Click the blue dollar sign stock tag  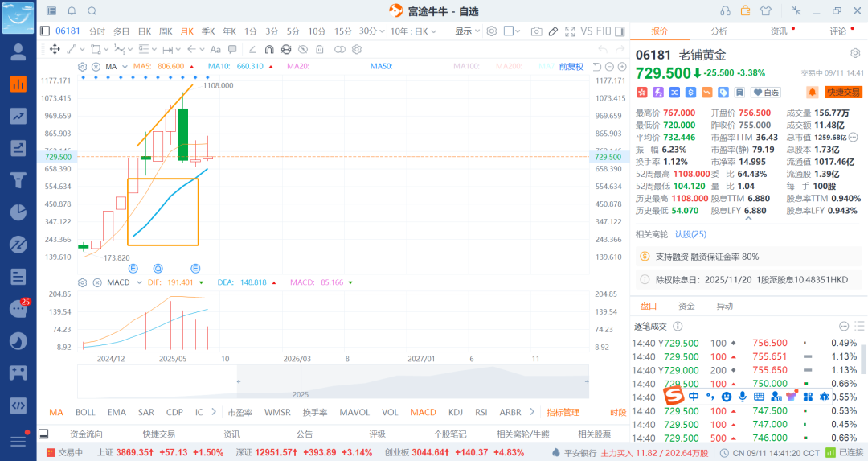click(x=691, y=93)
